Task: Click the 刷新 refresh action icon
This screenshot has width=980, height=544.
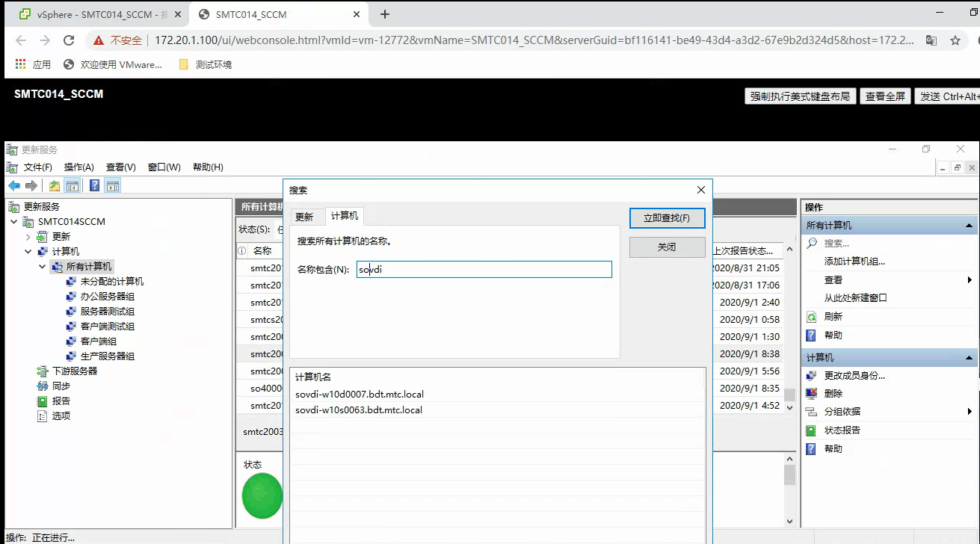Action: [812, 316]
